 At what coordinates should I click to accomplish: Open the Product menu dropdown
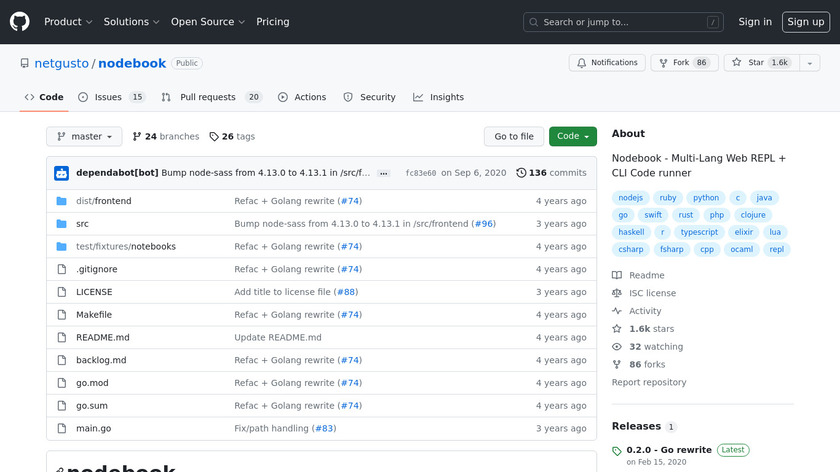tap(68, 22)
